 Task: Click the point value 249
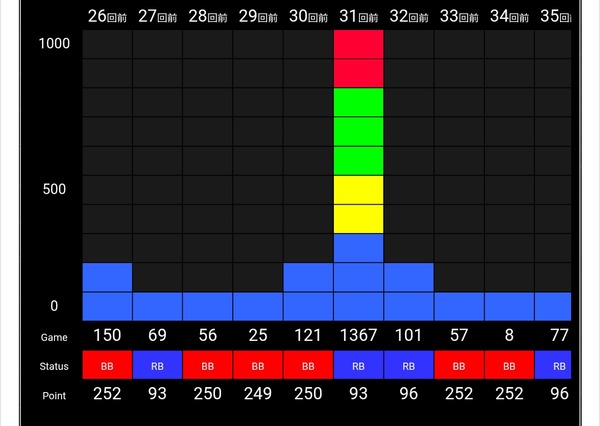tap(258, 393)
